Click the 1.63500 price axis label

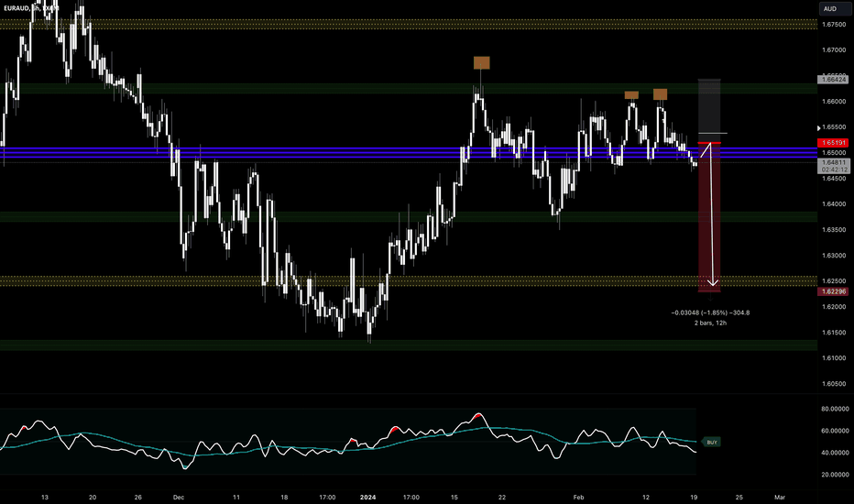(x=833, y=230)
